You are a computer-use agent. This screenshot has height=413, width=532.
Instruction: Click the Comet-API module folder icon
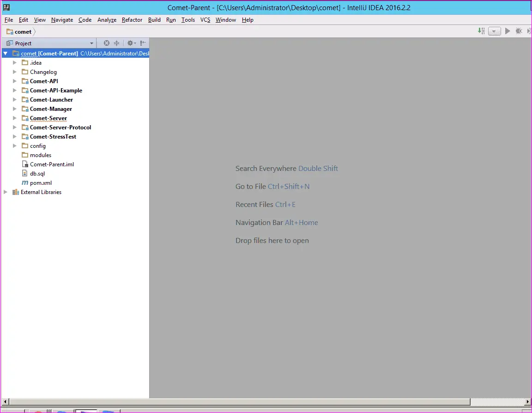pos(25,81)
